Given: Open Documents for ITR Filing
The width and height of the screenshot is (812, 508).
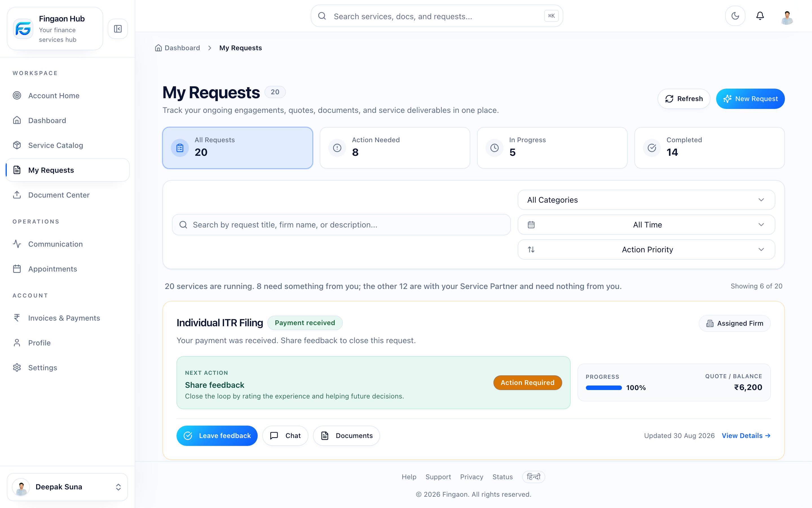Looking at the screenshot, I should coord(346,436).
